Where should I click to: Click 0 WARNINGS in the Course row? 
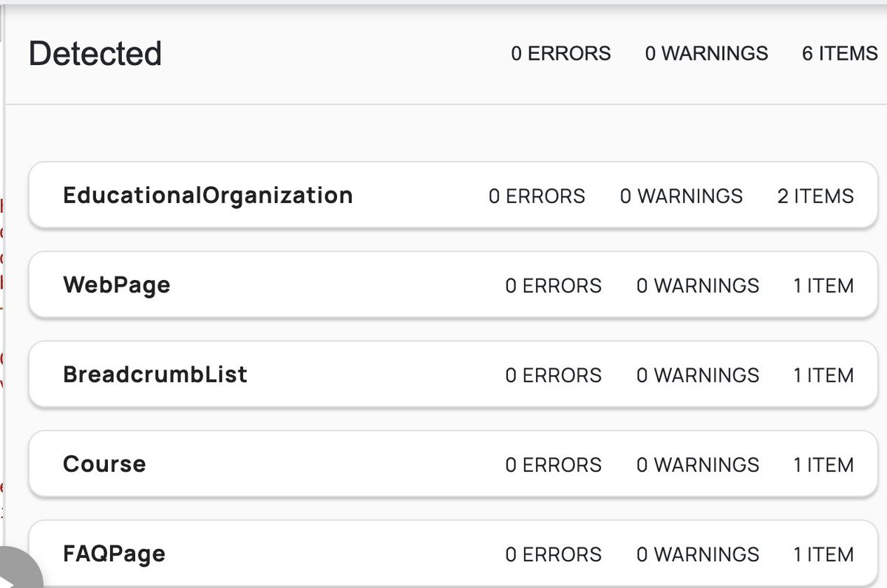tap(698, 465)
